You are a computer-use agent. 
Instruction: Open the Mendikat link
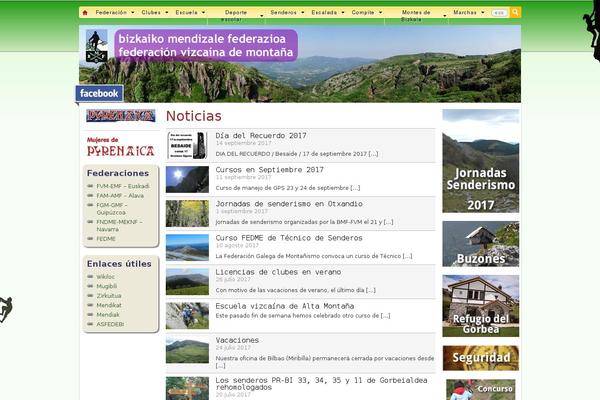(x=109, y=305)
